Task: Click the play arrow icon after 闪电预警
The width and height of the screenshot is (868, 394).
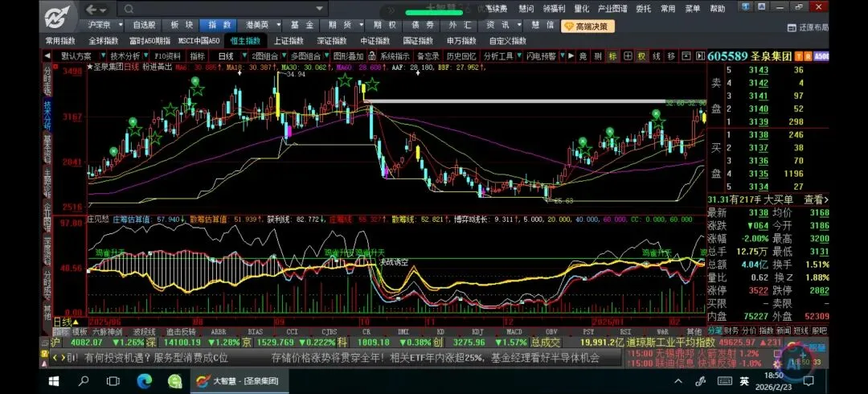Action: [x=571, y=56]
